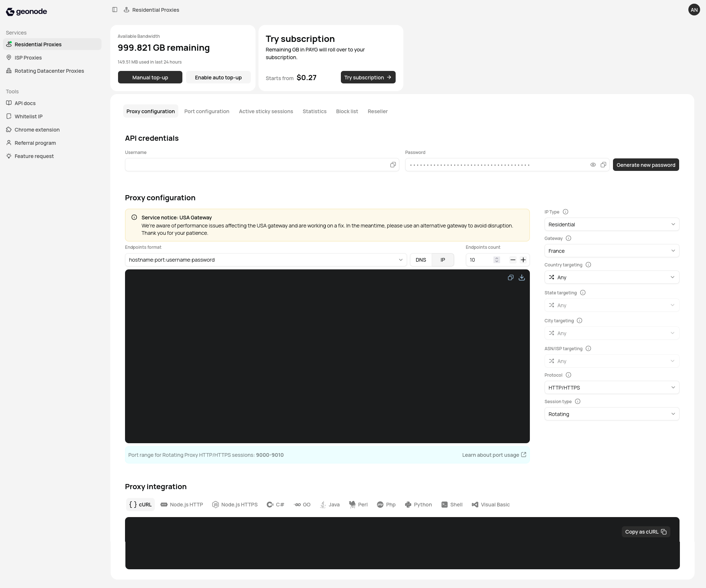706x588 pixels.
Task: Open Residential Proxies in sidebar
Action: (x=52, y=44)
